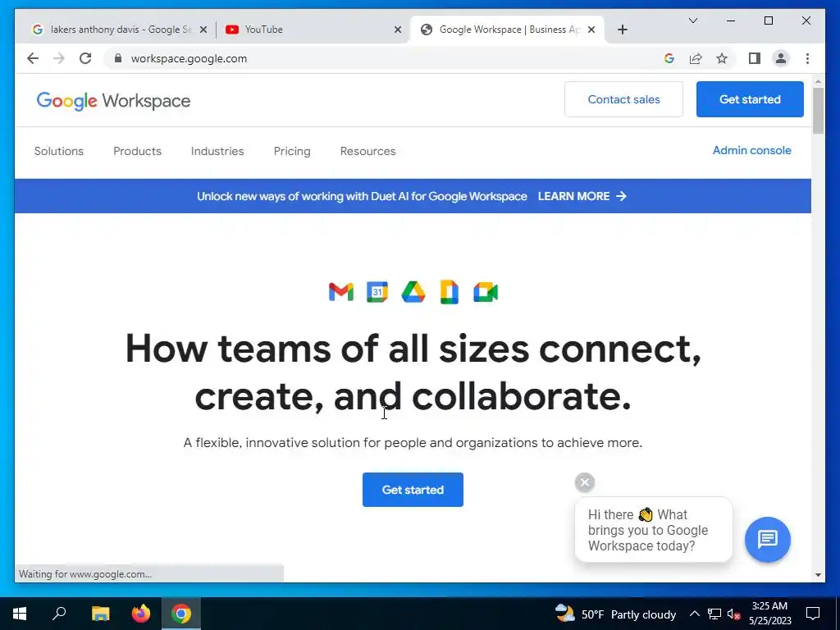Launch Firefox from the taskbar
This screenshot has height=630, width=840.
pyautogui.click(x=141, y=614)
